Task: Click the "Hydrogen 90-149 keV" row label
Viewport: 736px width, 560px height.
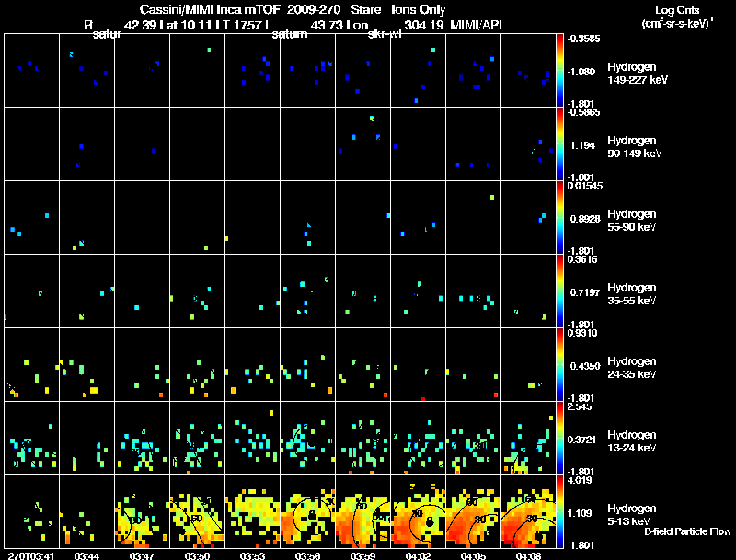Action: point(635,147)
